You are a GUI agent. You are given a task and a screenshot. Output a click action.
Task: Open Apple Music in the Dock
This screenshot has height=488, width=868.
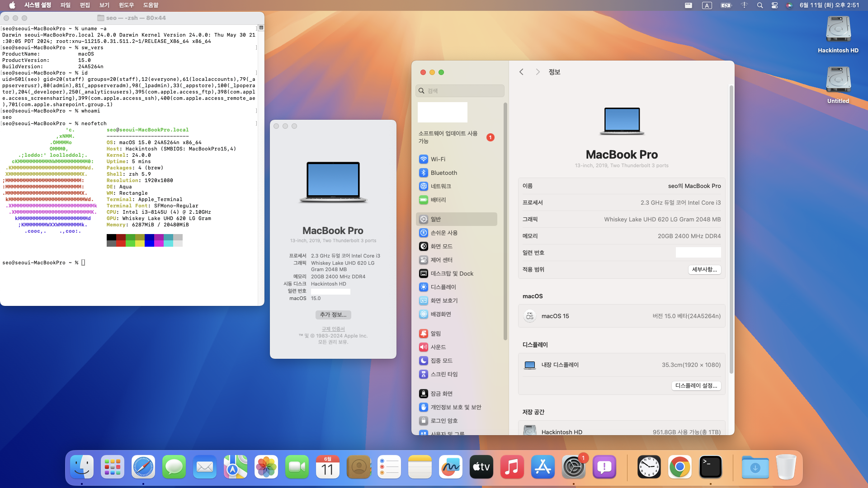tap(512, 467)
